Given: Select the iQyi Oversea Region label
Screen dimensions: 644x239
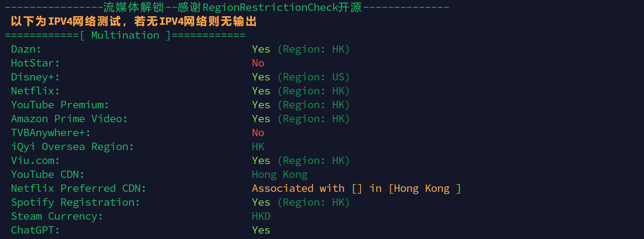Looking at the screenshot, I should pyautogui.click(x=72, y=147).
